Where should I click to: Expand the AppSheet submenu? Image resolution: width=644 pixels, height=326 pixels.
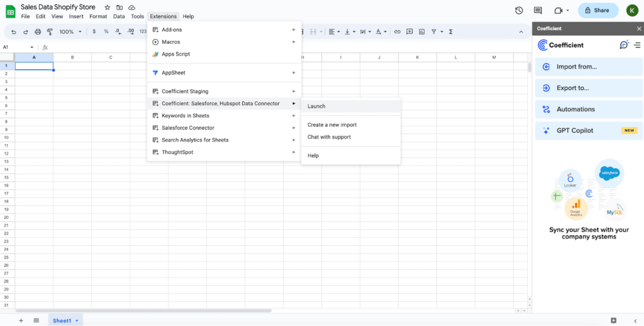[x=225, y=73]
